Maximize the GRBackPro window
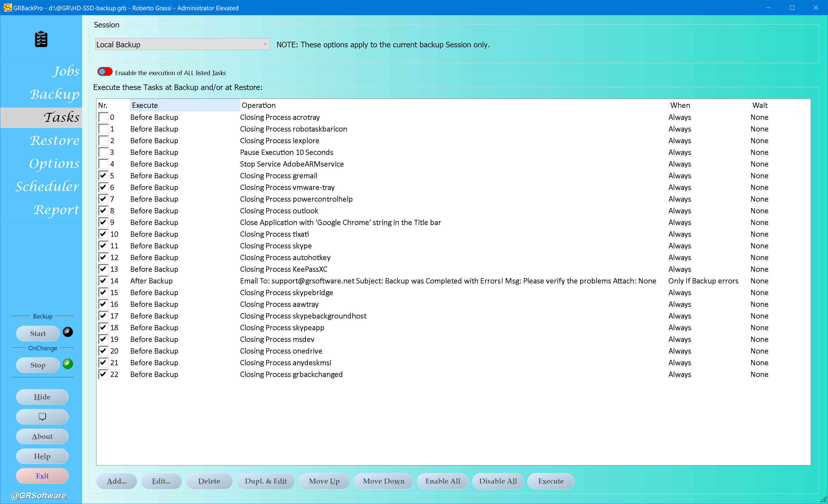The image size is (828, 504). tap(792, 8)
